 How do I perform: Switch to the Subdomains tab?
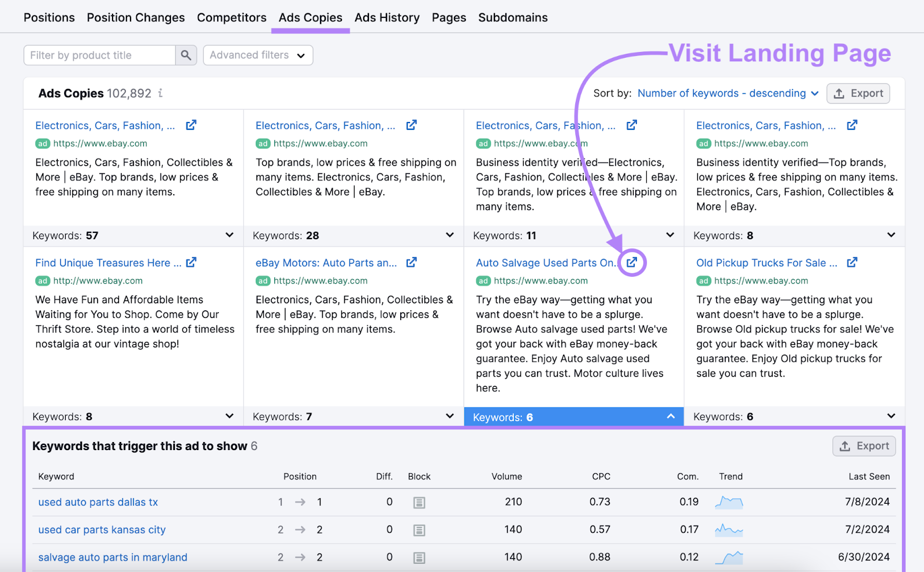pos(512,17)
